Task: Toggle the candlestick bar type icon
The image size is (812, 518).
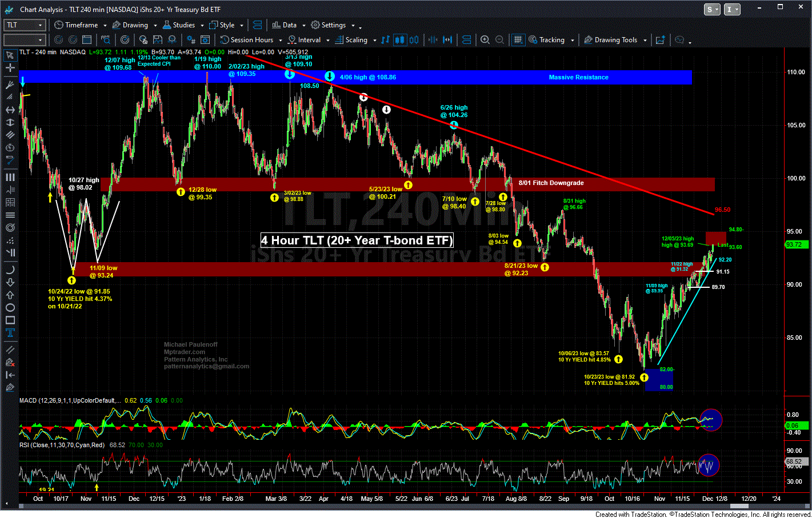Action: click(x=400, y=40)
